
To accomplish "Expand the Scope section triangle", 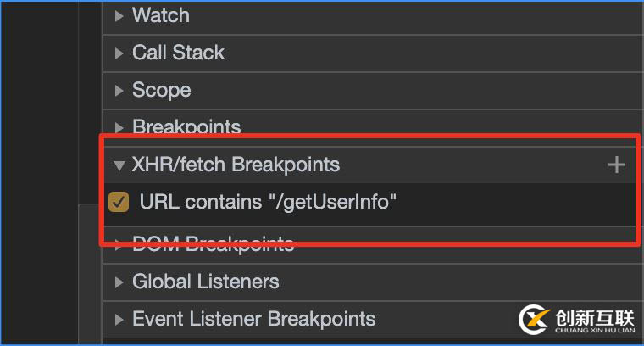I will 119,90.
